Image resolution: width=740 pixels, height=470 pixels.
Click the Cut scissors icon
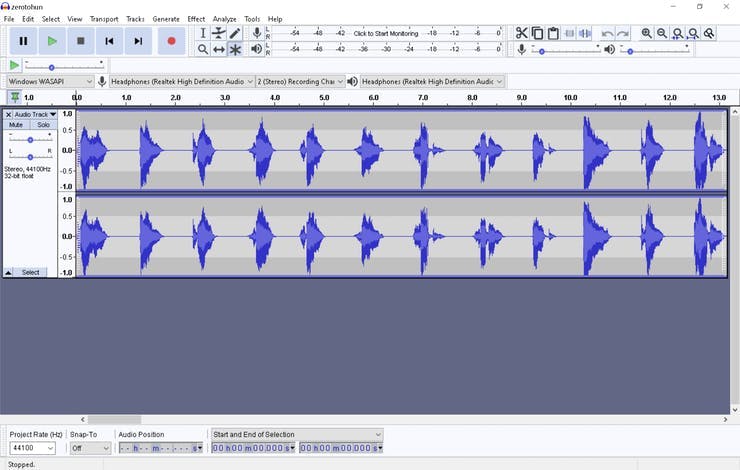coord(521,33)
